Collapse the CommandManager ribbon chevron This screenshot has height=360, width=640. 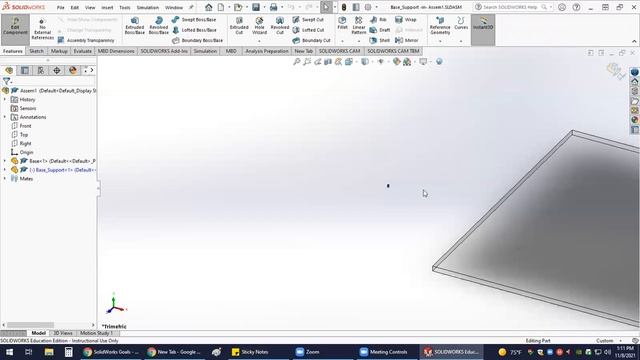tap(634, 41)
